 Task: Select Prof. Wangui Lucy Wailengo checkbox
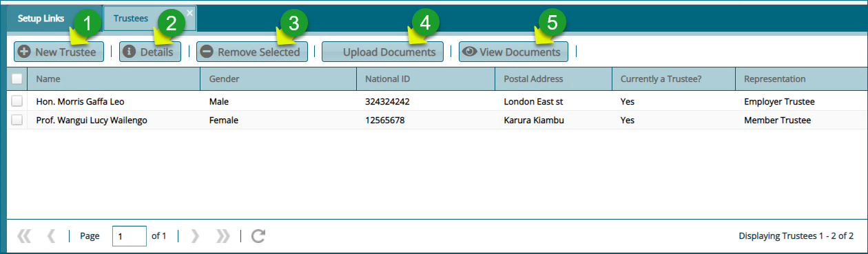pos(17,120)
